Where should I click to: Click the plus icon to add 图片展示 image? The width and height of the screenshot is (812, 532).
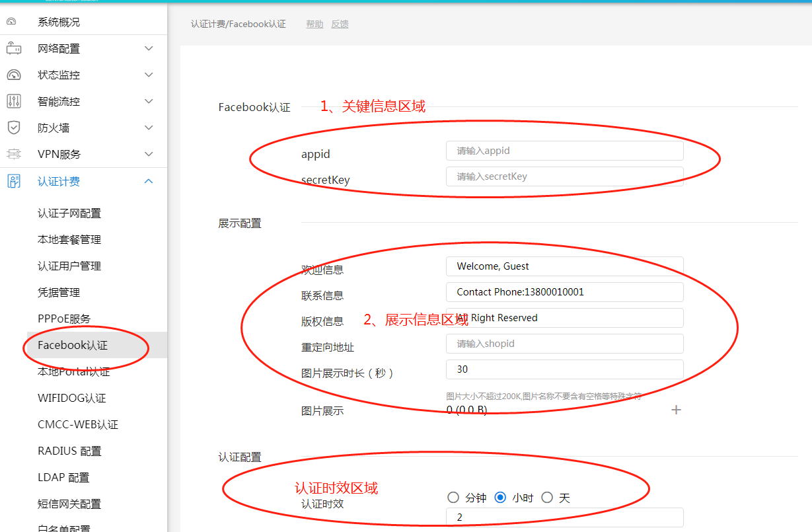tap(676, 410)
